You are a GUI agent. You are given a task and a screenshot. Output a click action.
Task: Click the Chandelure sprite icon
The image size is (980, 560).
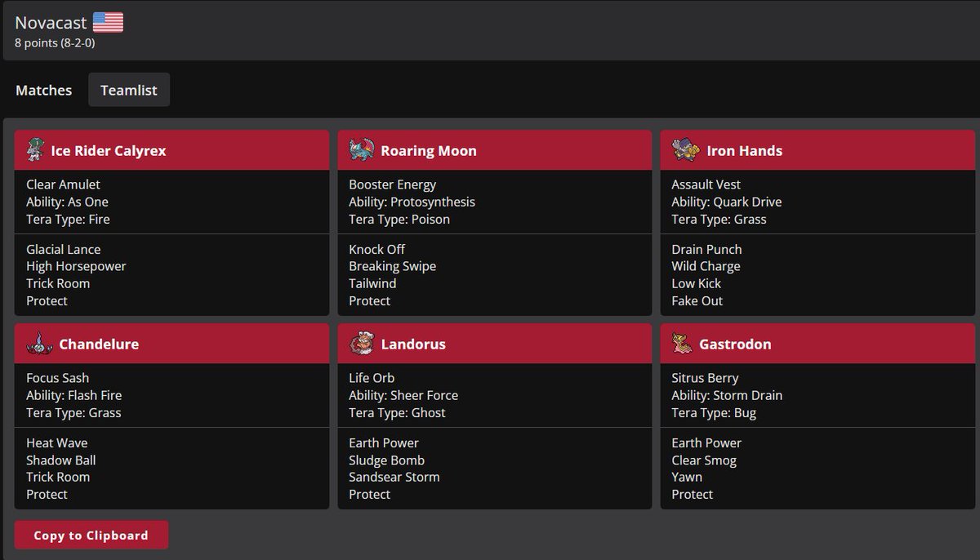click(38, 343)
